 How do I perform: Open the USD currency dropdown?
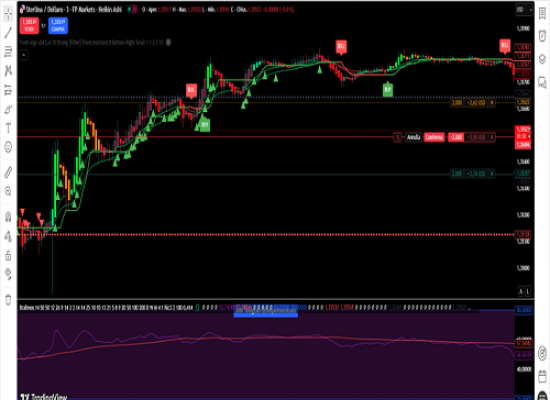pos(524,10)
